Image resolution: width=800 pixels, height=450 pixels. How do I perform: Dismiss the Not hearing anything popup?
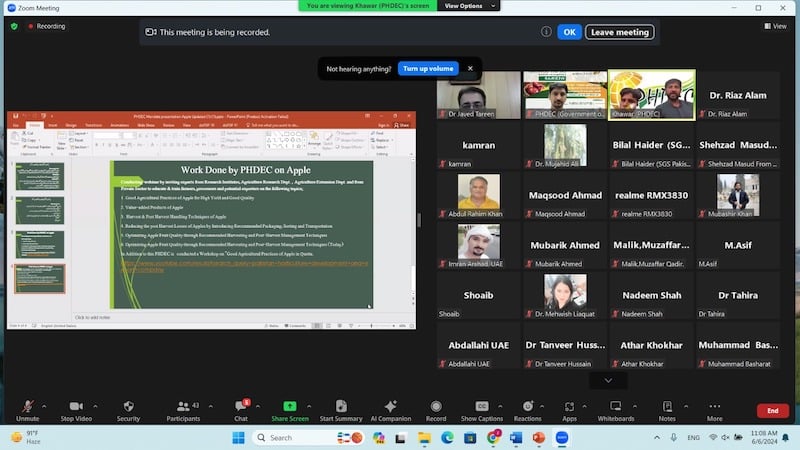(x=470, y=68)
